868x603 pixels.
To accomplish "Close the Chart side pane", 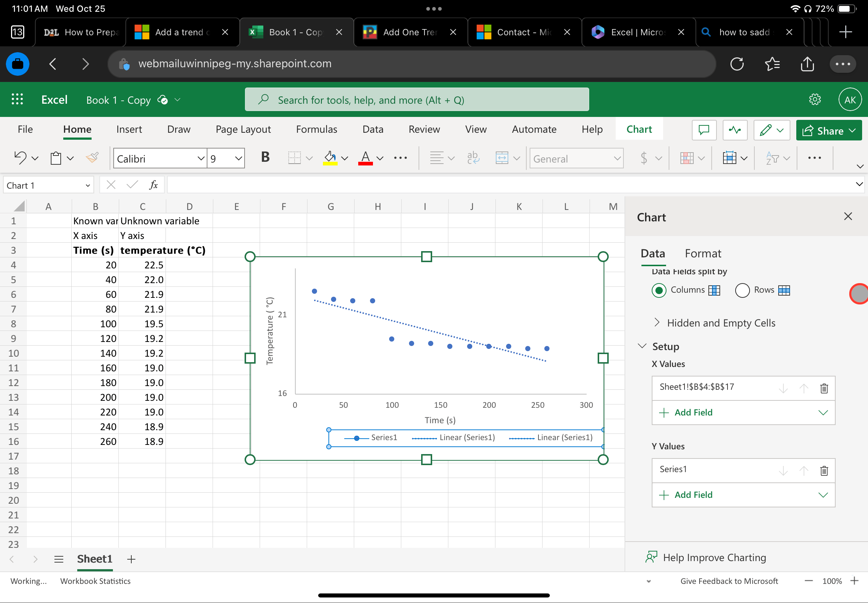I will (x=848, y=217).
